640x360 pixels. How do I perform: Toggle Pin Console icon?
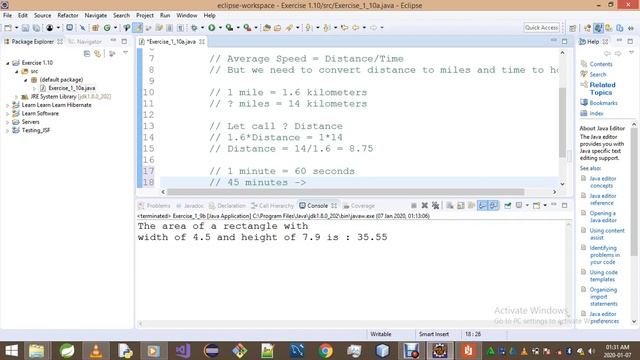507,205
